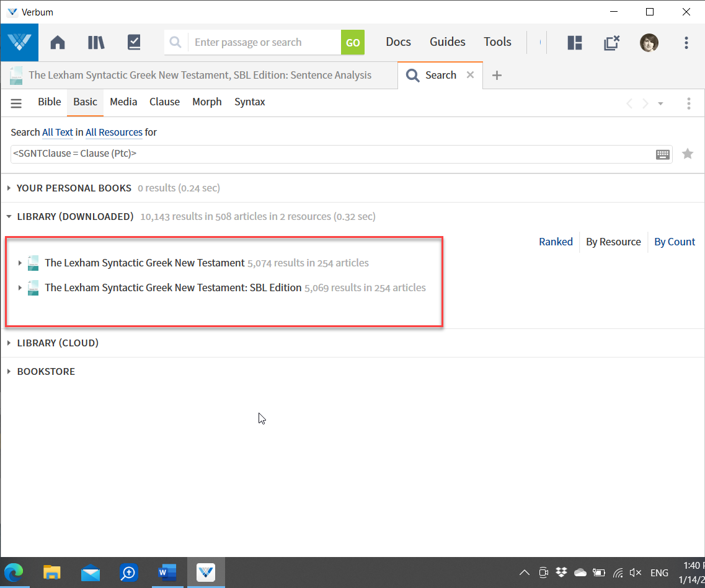The height and width of the screenshot is (588, 705).
Task: Click the Meet Now camera tray icon
Action: [x=543, y=573]
